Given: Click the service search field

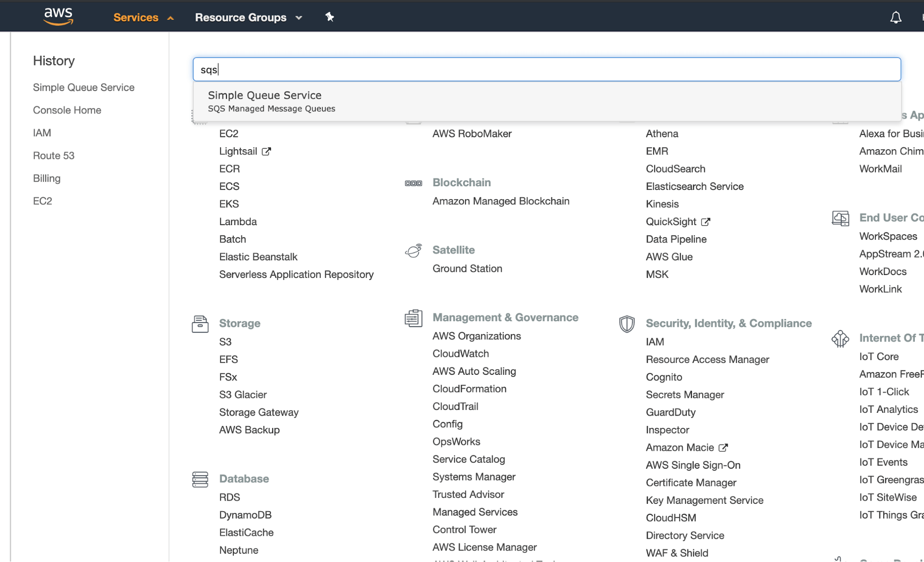Looking at the screenshot, I should [546, 70].
